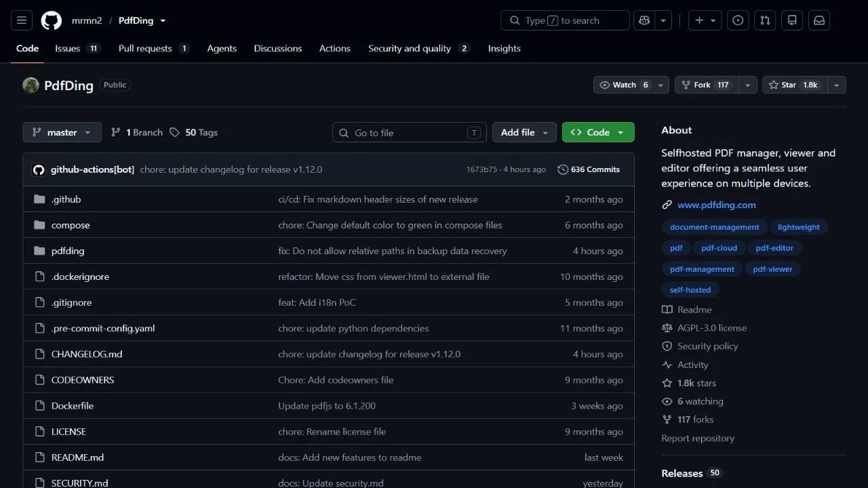Expand the green Code dropdown
868x488 pixels.
click(598, 132)
